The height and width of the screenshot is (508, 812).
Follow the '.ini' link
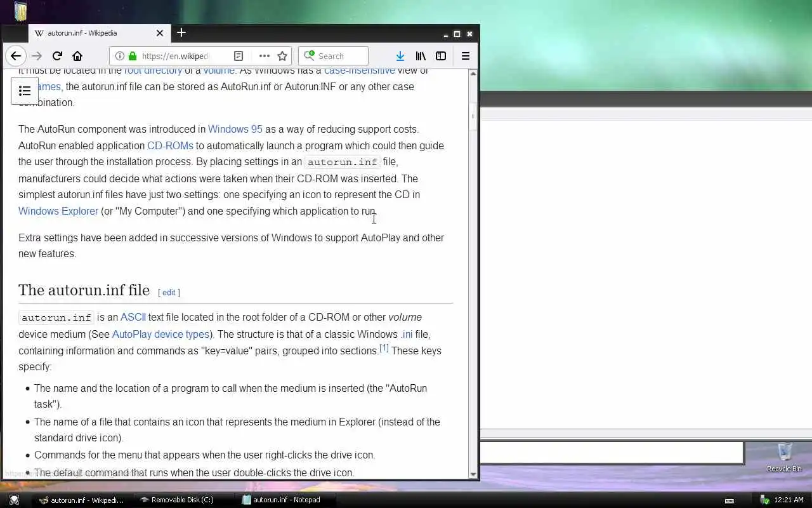[407, 335]
